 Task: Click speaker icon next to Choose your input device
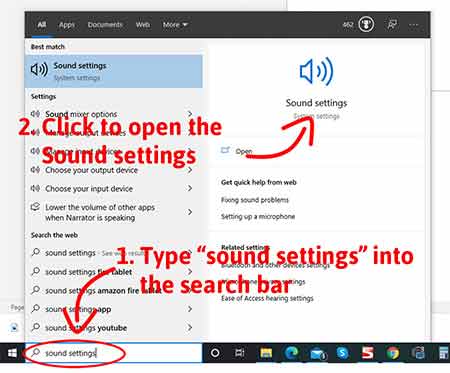[x=35, y=189]
